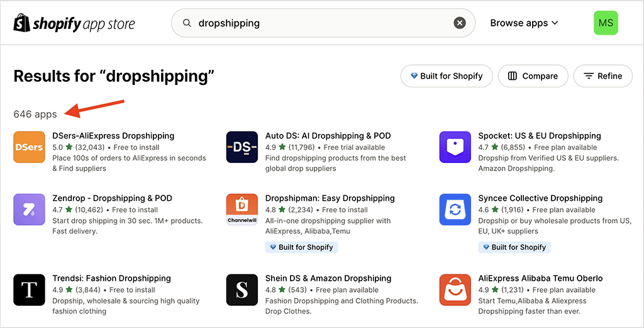Open the AliExpress Alibaba Temu app icon
This screenshot has width=644, height=328.
coord(455,290)
